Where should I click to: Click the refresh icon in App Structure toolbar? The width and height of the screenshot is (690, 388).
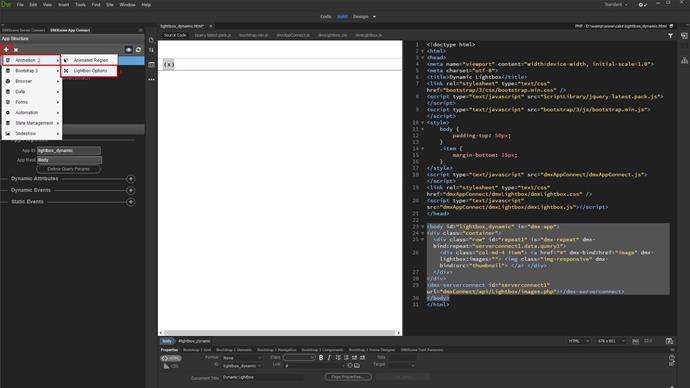(138, 50)
